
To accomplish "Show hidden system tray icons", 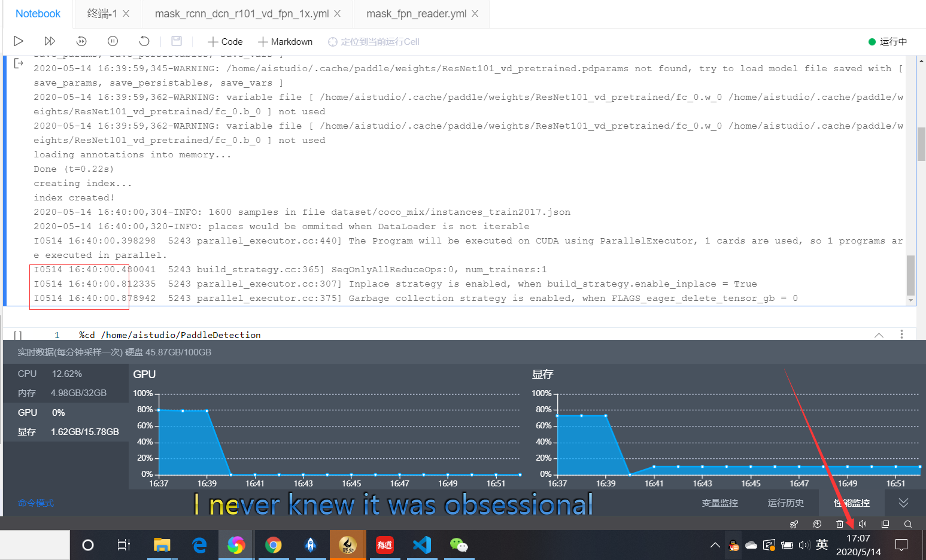I will coord(715,545).
